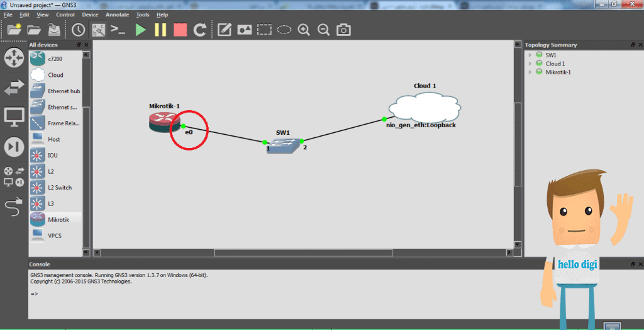
Task: Click SW1 switch node on canvas
Action: [284, 145]
